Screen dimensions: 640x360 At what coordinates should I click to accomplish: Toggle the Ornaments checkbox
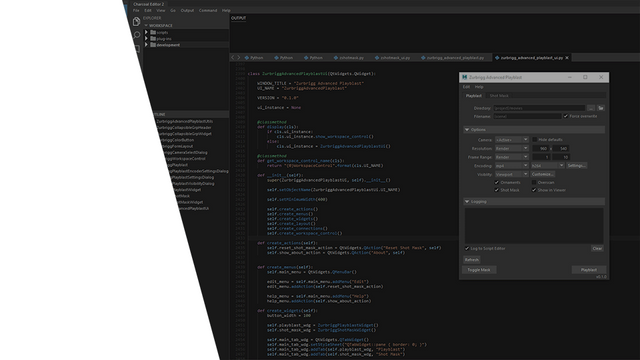(x=497, y=182)
